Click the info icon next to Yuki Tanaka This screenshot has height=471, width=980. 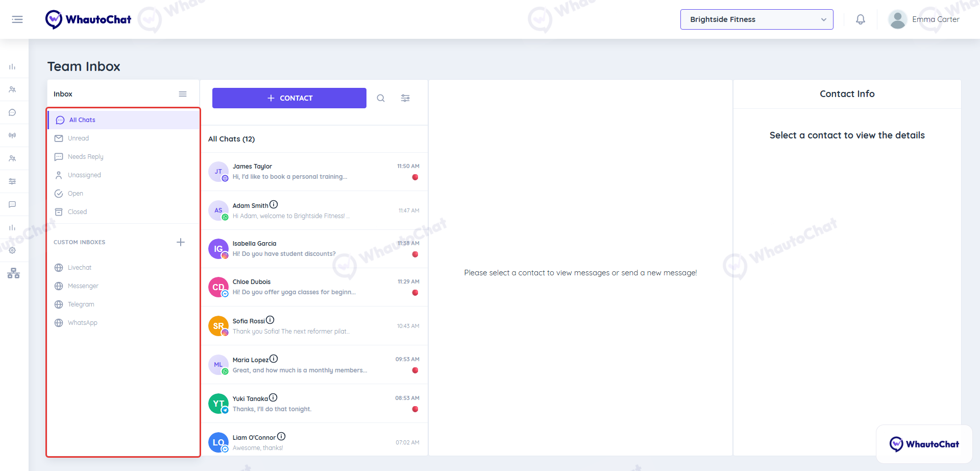(x=273, y=397)
